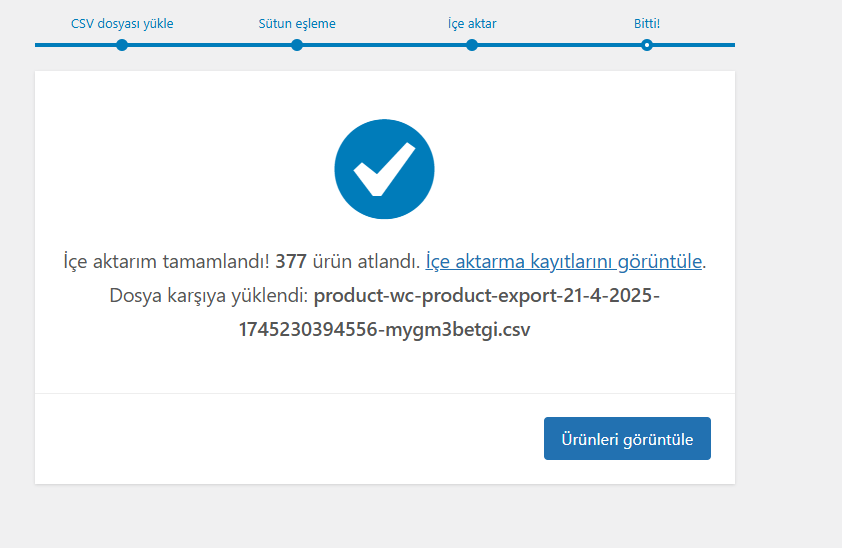The height and width of the screenshot is (548, 842).
Task: Click progress bar between first and second steps
Action: click(209, 45)
